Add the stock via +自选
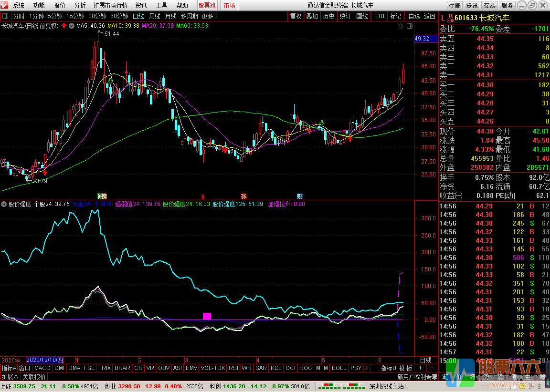Viewport: 550px width, 392px height. pos(412,17)
